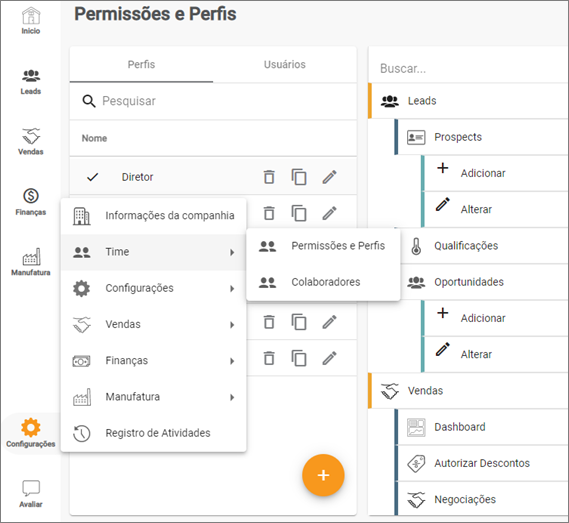Expand the Manufatura submenu entry
This screenshot has width=569, height=523.
(154, 397)
